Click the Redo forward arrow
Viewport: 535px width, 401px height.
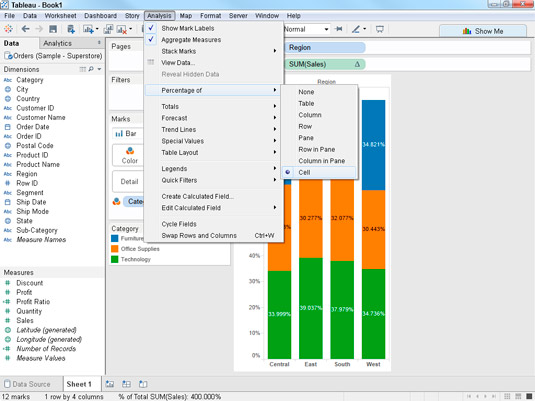click(x=39, y=29)
